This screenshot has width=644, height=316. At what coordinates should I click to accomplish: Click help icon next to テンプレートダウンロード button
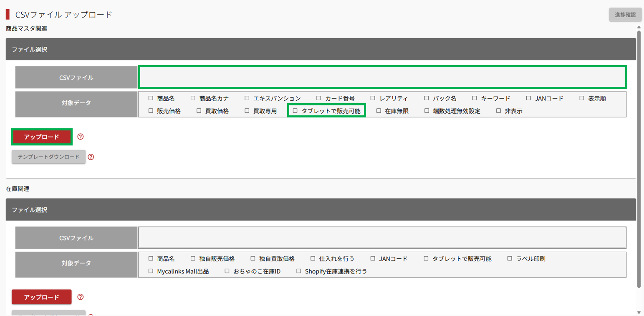(91, 157)
